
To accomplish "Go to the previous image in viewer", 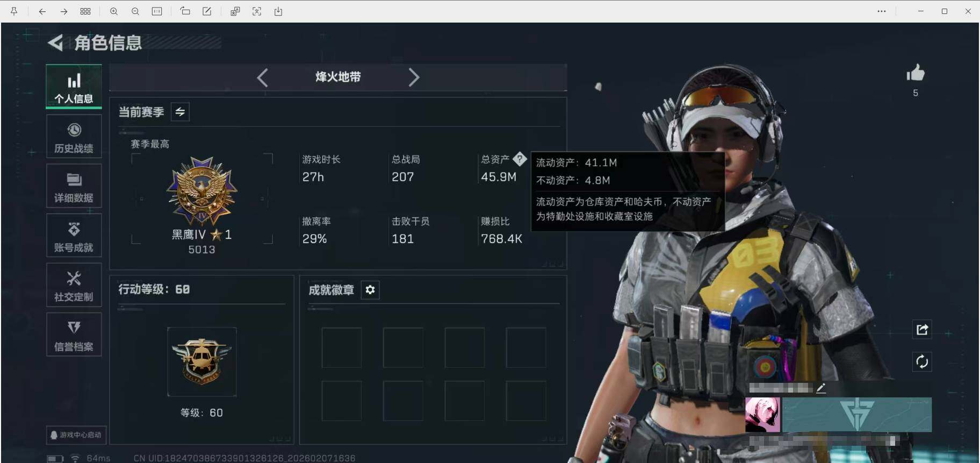I will pos(42,11).
